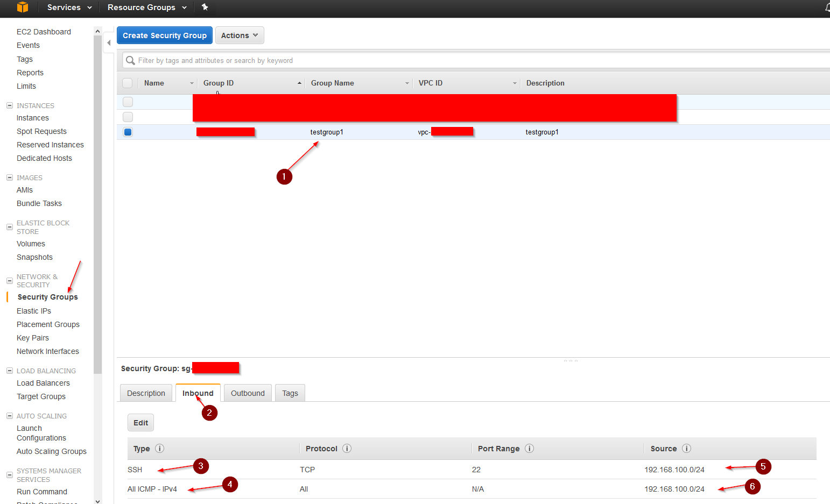The image size is (830, 504).
Task: Open Network Interfaces
Action: pos(48,351)
